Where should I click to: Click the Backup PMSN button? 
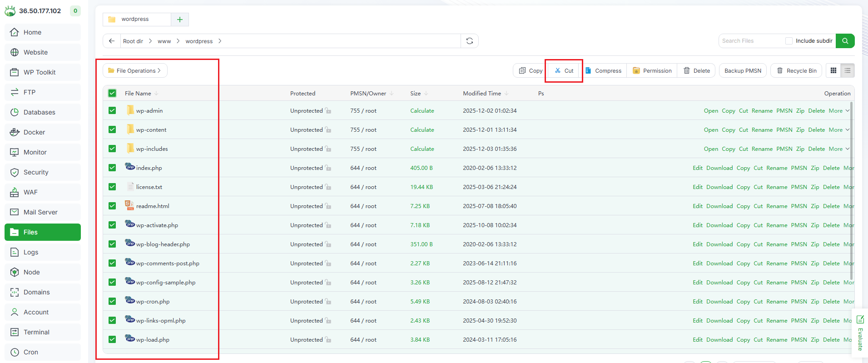click(x=743, y=70)
